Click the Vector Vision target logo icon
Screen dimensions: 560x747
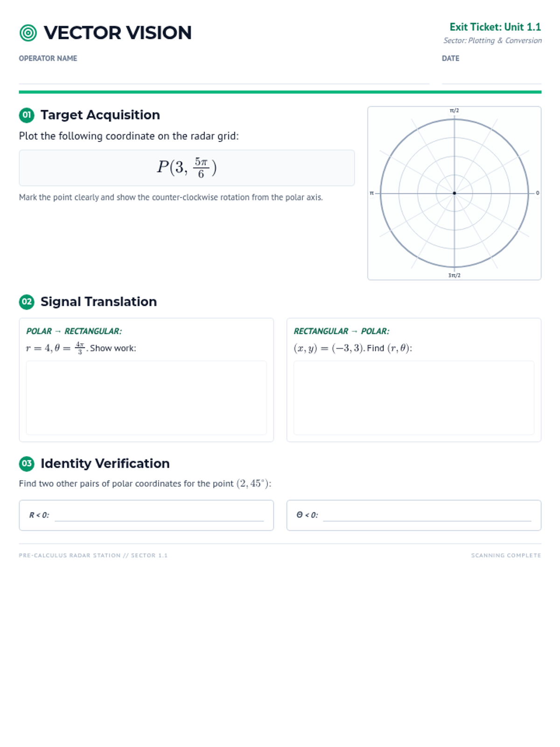point(28,33)
